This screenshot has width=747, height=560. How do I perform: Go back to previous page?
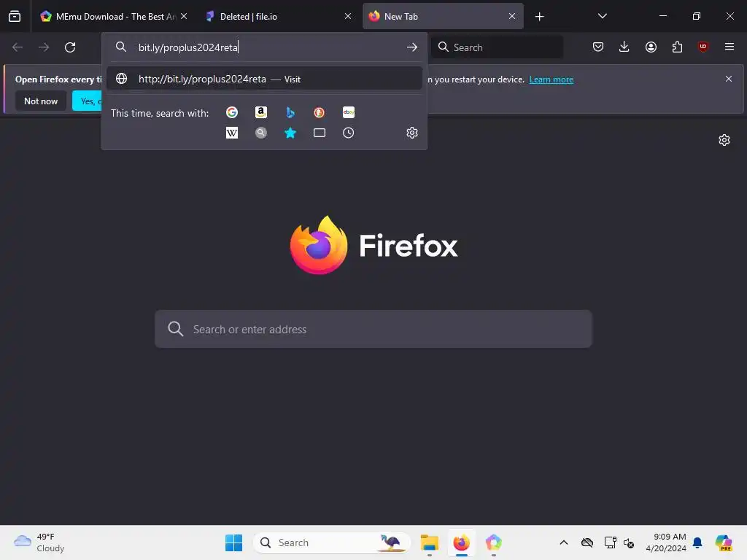(18, 47)
